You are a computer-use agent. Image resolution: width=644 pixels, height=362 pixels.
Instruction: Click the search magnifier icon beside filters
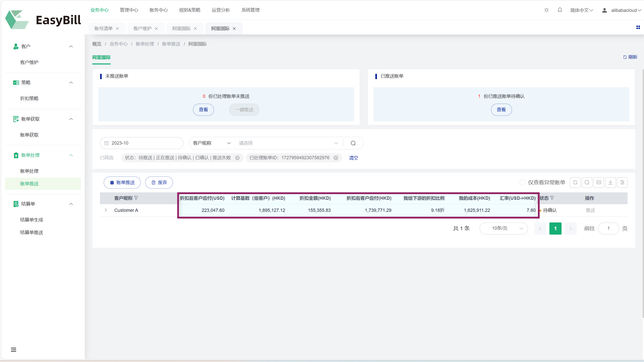[x=353, y=143]
